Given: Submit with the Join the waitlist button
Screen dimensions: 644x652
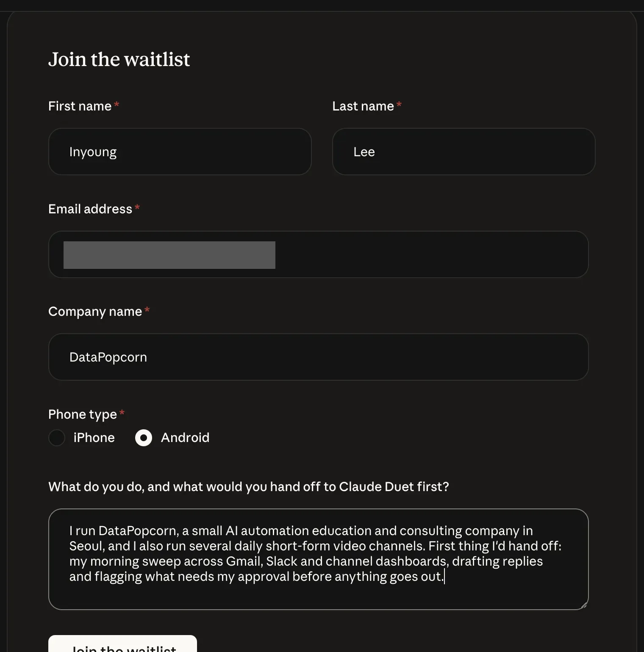Looking at the screenshot, I should (x=123, y=644).
